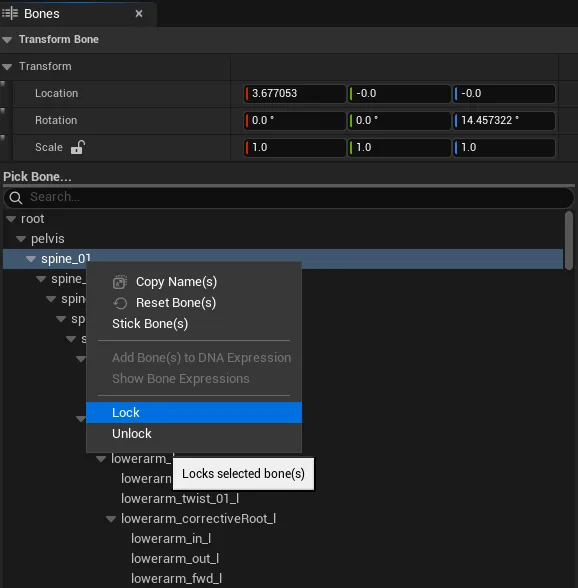The image size is (578, 588).
Task: Click the Bones panel list icon
Action: [10, 14]
